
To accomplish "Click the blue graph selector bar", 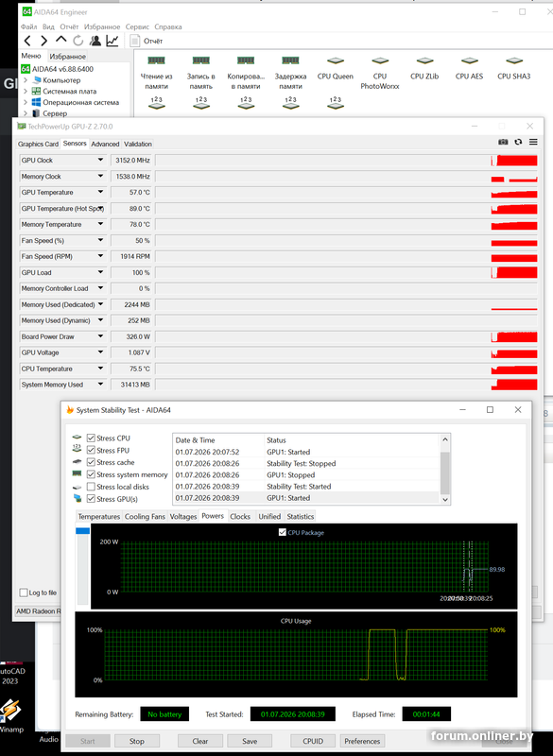I will point(82,531).
